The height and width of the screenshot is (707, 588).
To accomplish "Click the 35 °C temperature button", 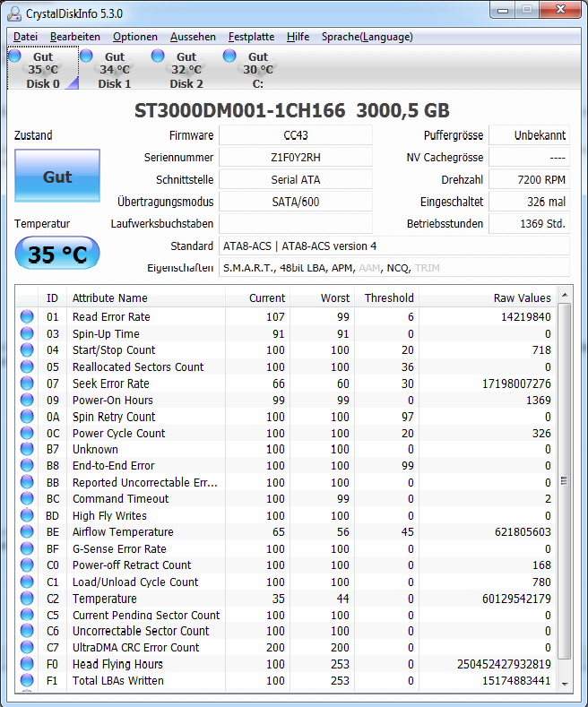I will pos(57,254).
